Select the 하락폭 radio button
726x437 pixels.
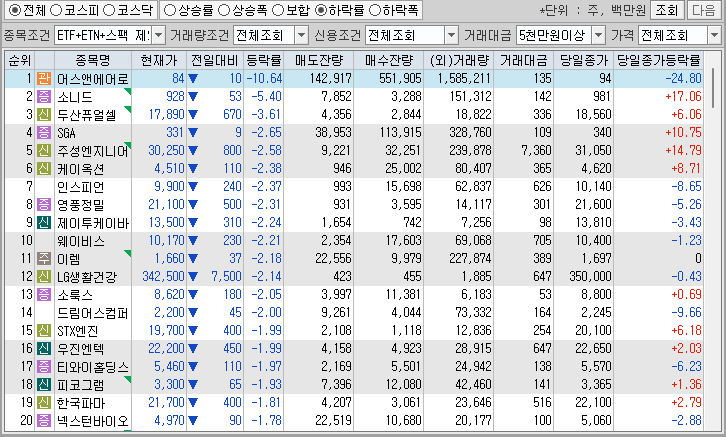point(375,10)
